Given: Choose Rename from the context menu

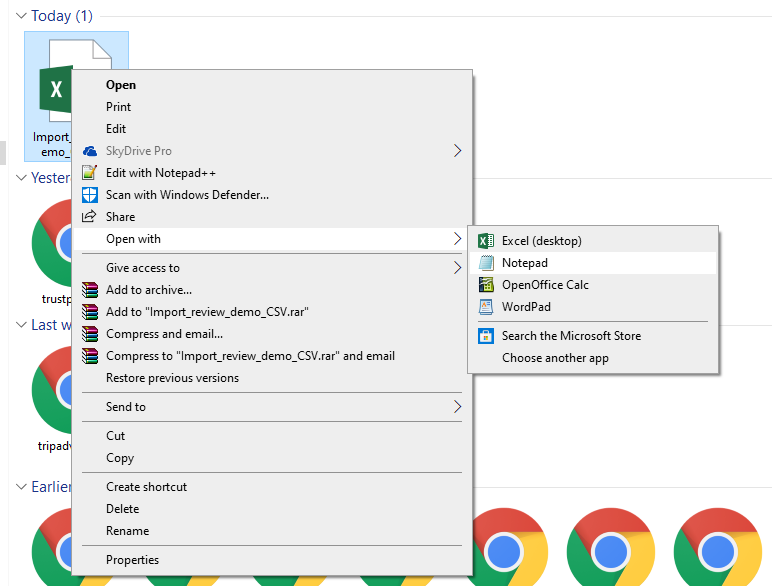Looking at the screenshot, I should tap(272, 531).
